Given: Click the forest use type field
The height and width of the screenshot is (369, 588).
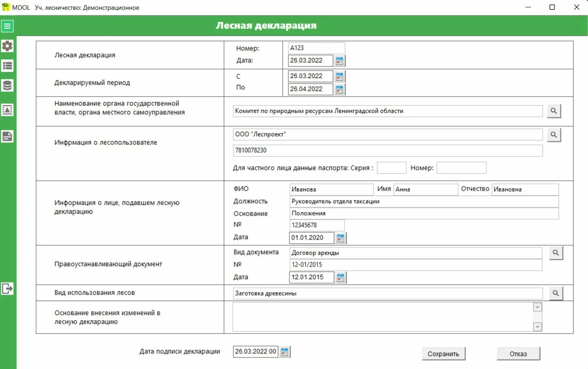Looking at the screenshot, I should point(388,294).
